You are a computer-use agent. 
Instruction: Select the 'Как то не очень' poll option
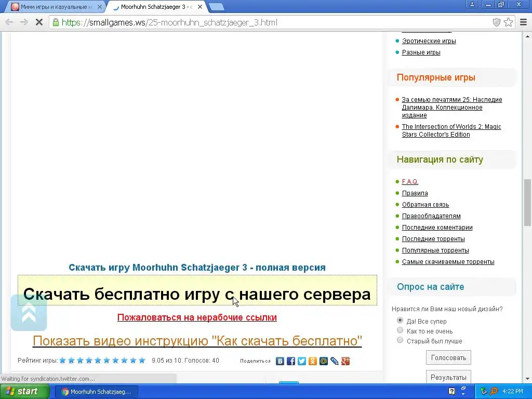400,330
